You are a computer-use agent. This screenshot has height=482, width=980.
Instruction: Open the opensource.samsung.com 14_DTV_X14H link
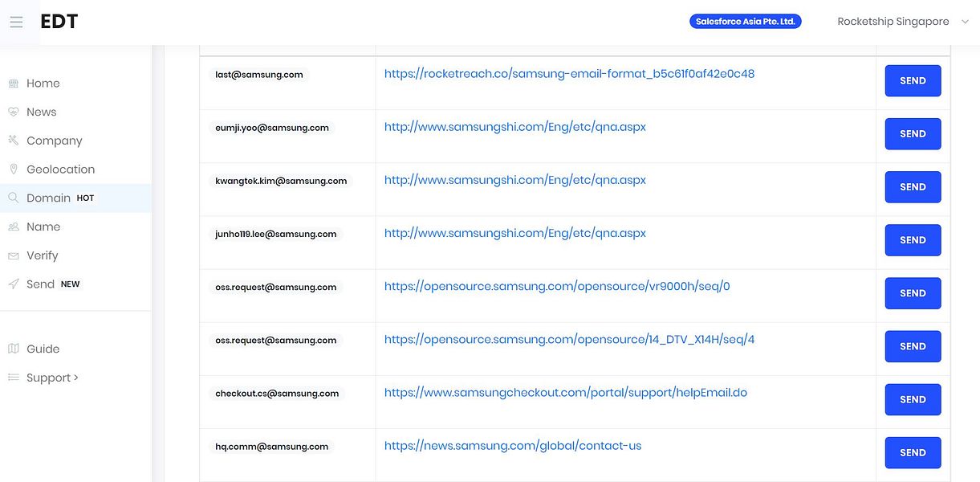tap(569, 339)
